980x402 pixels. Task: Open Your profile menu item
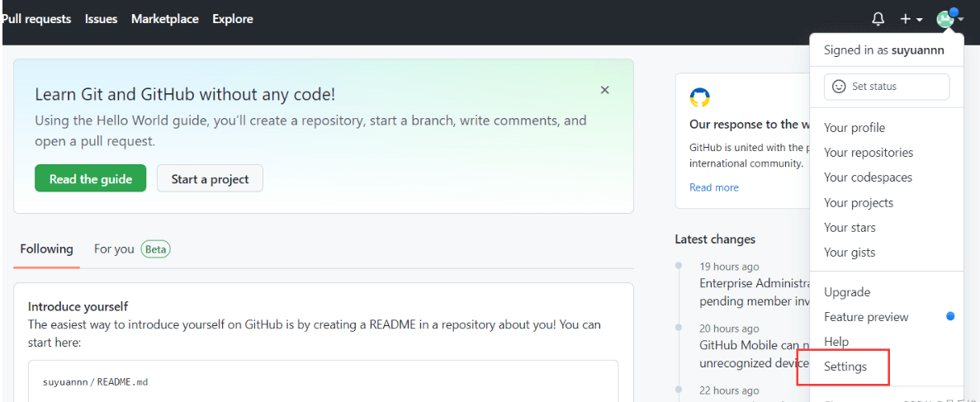pos(855,128)
